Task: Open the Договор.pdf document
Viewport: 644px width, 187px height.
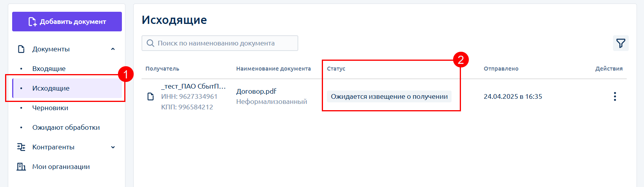Action: 256,91
